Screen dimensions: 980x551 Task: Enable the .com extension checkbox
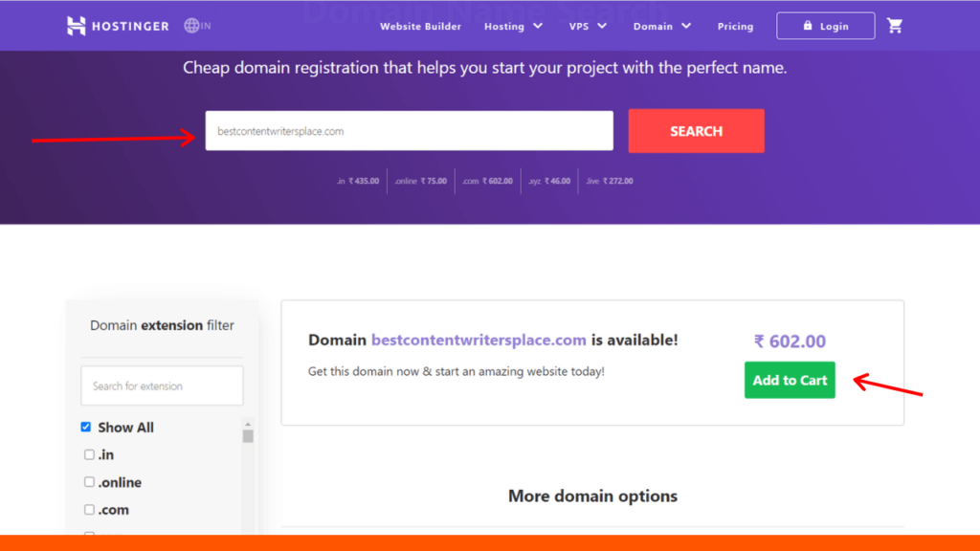point(89,510)
